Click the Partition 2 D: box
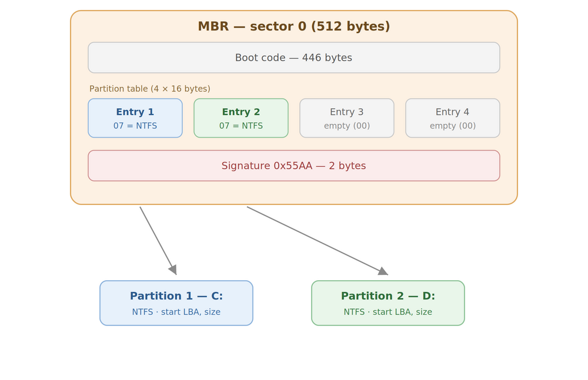588x380 pixels. pyautogui.click(x=387, y=303)
